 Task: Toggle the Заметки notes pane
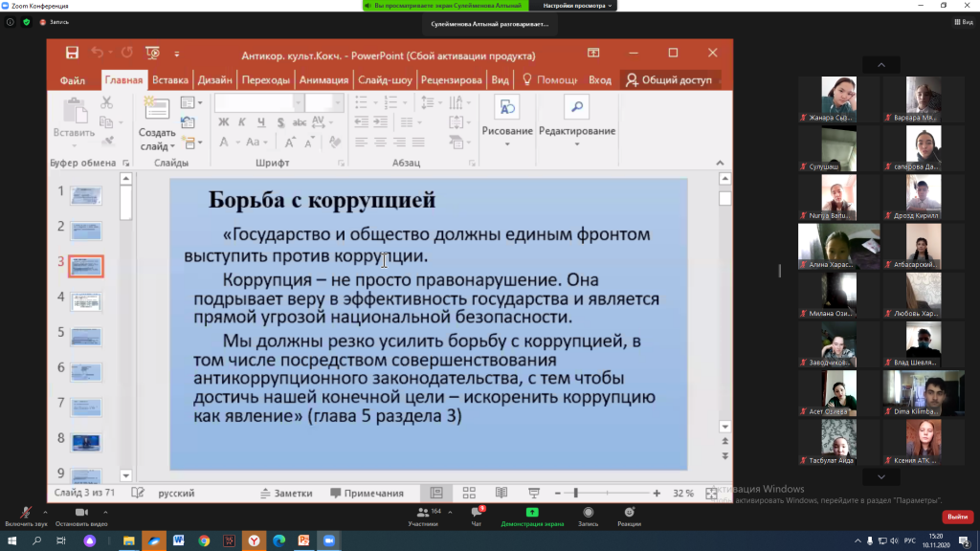[287, 494]
